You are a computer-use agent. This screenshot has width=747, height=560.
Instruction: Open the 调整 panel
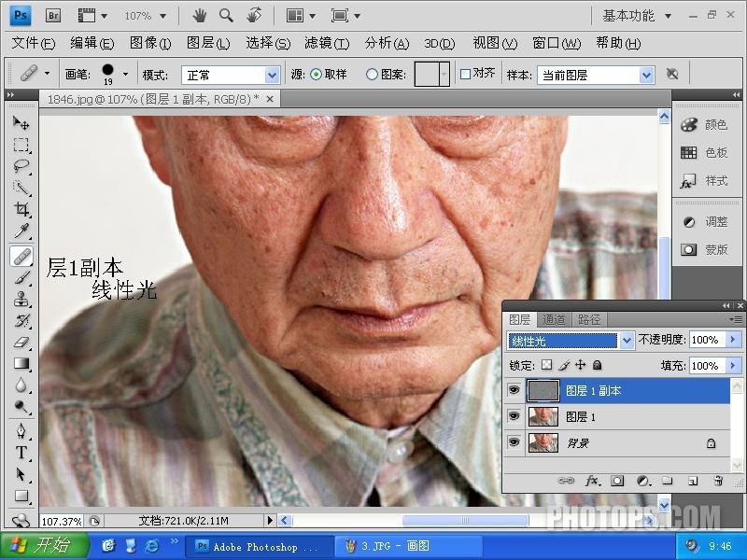click(x=704, y=222)
